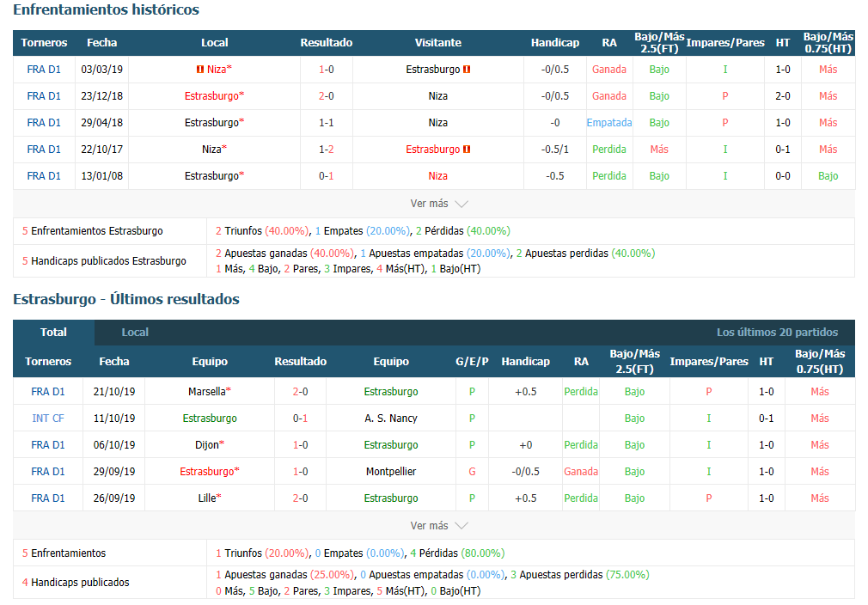
Task: Click 'Impares/Pares' header in historical table
Action: (x=725, y=43)
